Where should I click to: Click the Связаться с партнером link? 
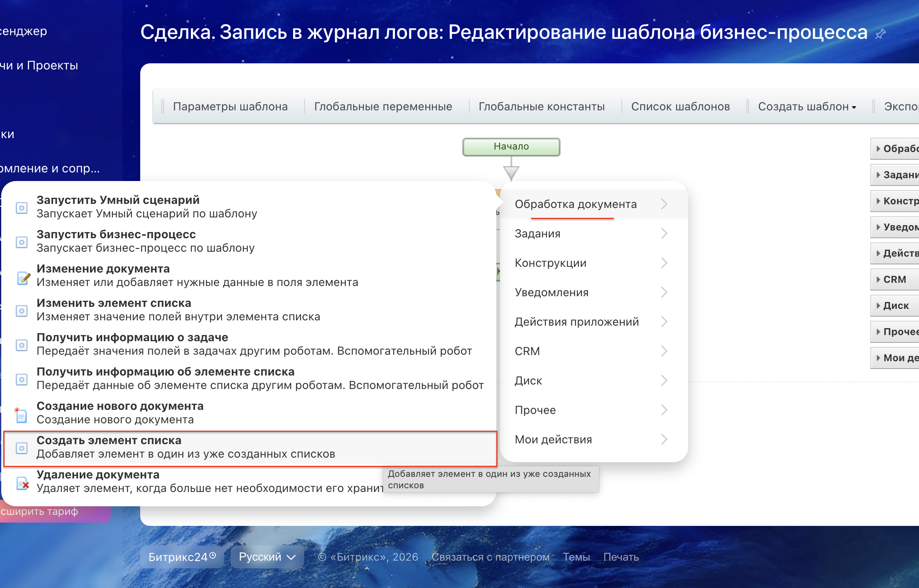(x=490, y=557)
